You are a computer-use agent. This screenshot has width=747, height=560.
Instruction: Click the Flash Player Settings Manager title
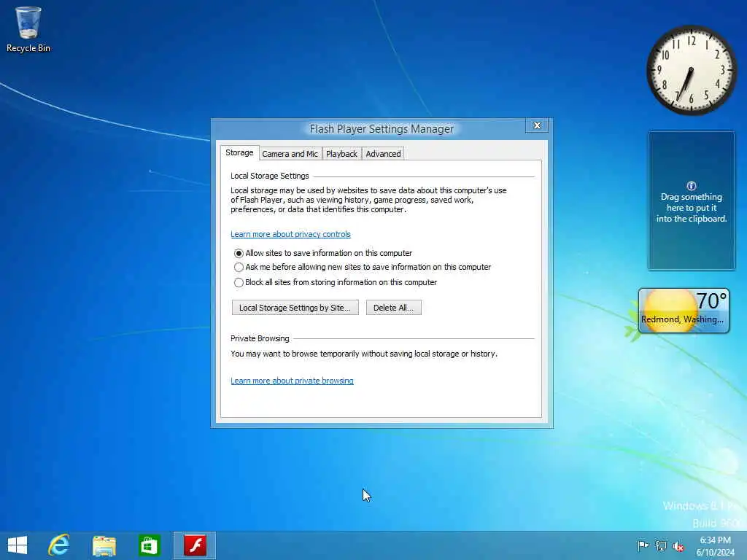pyautogui.click(x=382, y=128)
